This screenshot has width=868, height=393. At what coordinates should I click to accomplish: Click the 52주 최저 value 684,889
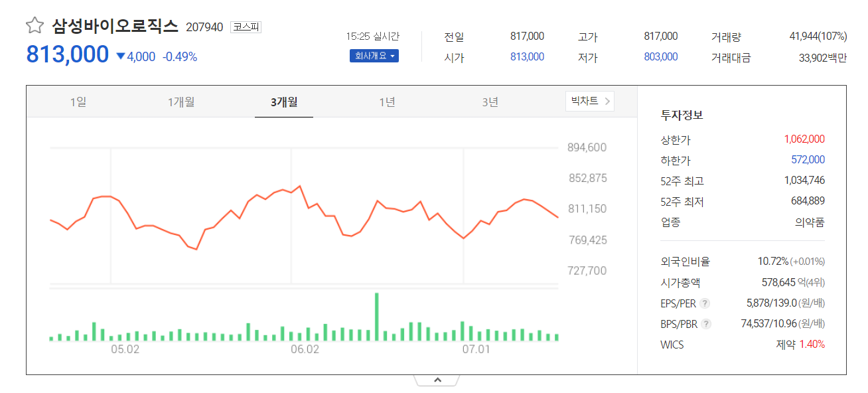coord(808,201)
